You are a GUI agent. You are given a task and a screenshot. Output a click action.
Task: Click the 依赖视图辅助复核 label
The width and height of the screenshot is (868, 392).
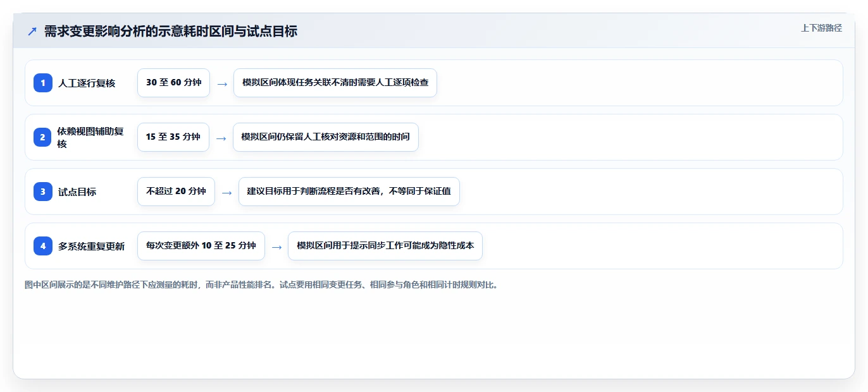pyautogui.click(x=90, y=137)
